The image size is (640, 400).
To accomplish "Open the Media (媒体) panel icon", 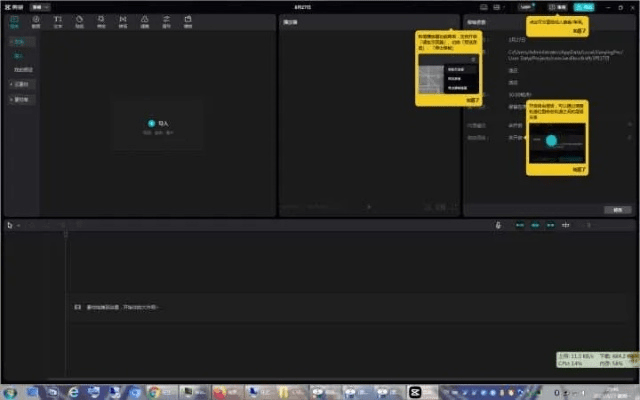I will tap(14, 21).
